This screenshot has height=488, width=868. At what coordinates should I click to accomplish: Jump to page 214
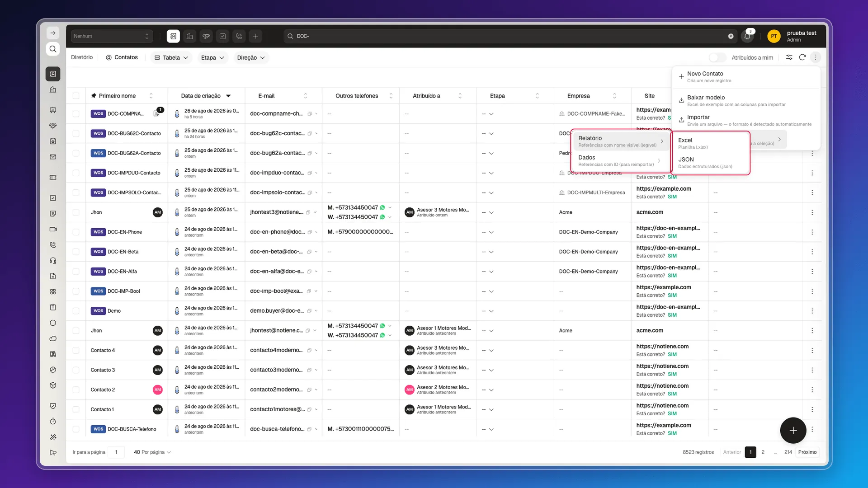(788, 452)
